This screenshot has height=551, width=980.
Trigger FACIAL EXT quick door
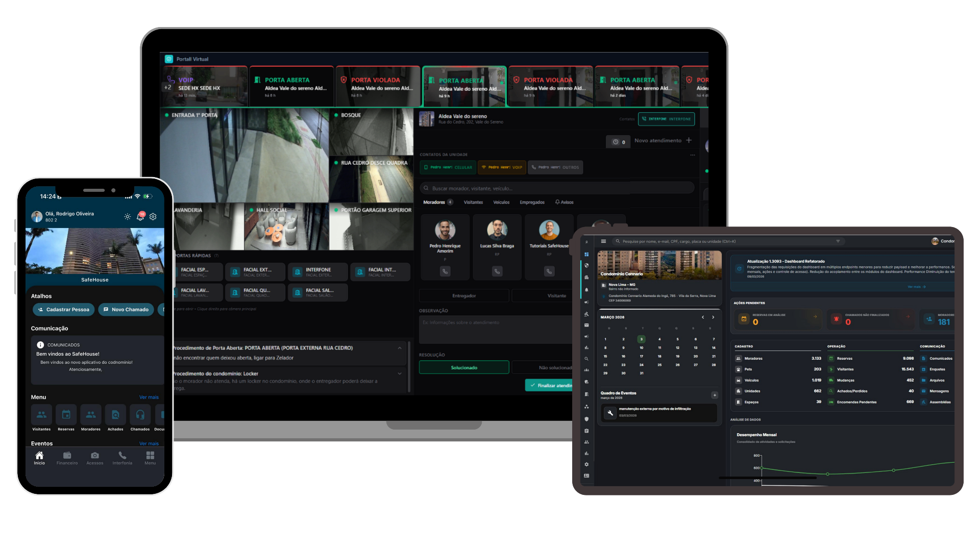tap(255, 272)
